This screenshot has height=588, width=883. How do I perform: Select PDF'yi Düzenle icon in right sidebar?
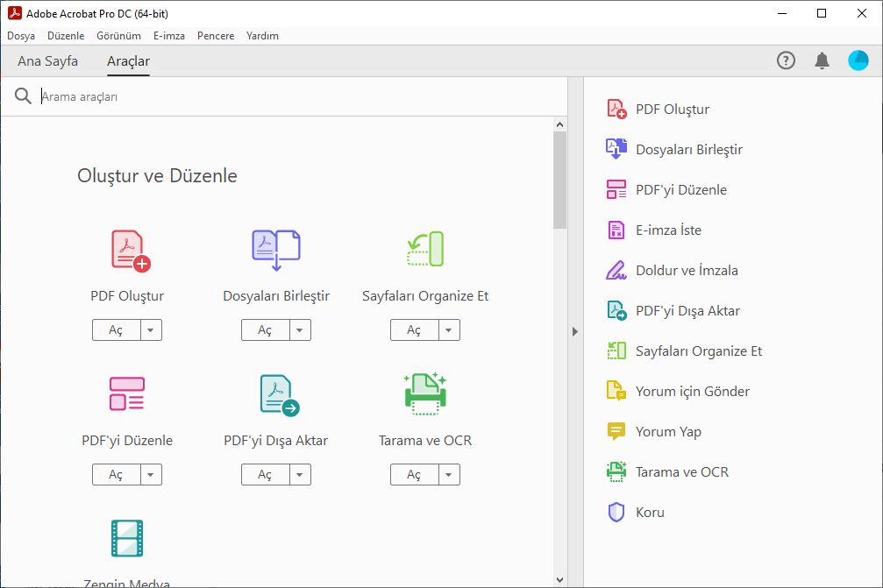pyautogui.click(x=616, y=189)
